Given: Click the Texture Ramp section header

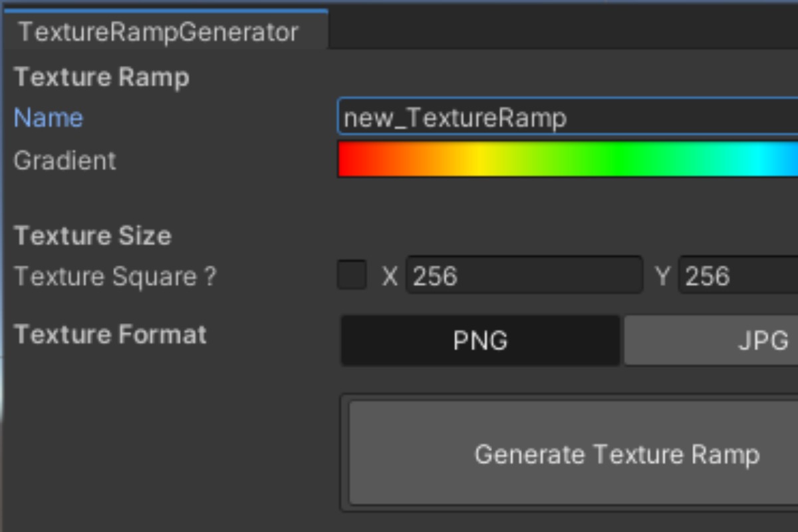Looking at the screenshot, I should pos(102,77).
